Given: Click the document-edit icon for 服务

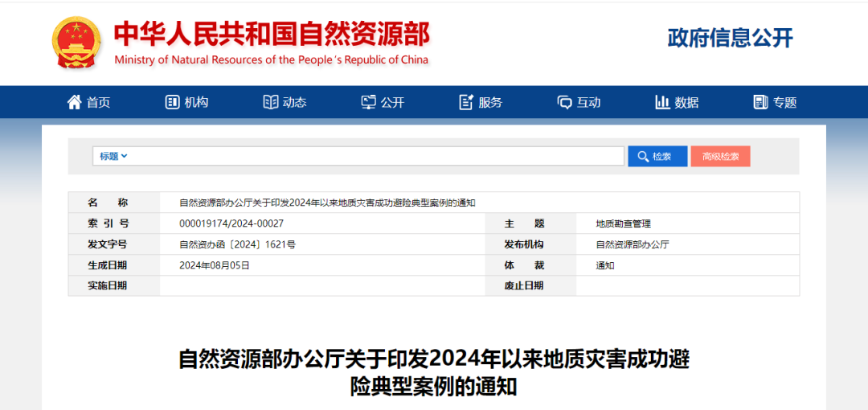Looking at the screenshot, I should click(x=466, y=102).
